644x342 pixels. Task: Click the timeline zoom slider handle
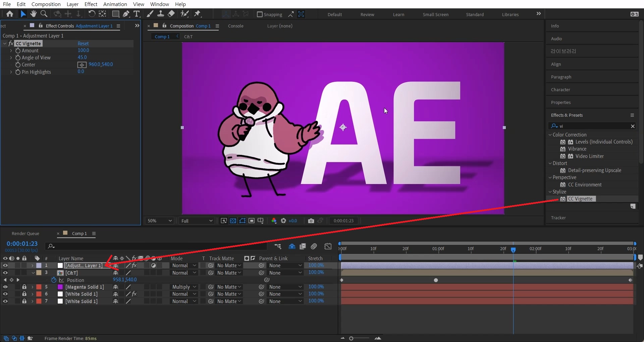click(x=351, y=338)
